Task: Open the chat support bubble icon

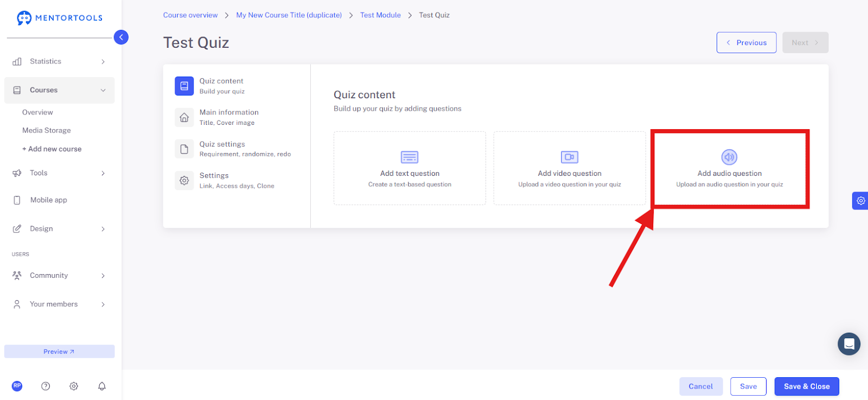Action: [849, 344]
